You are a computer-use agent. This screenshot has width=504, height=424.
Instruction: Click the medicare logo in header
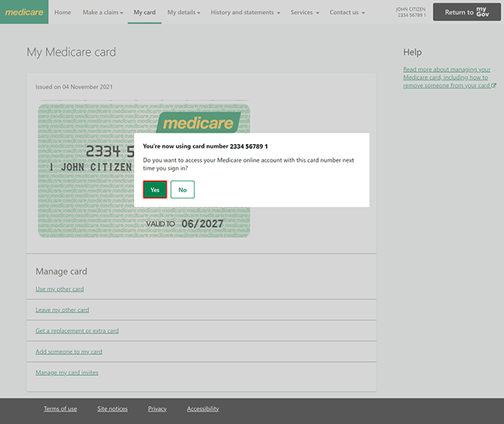(24, 12)
